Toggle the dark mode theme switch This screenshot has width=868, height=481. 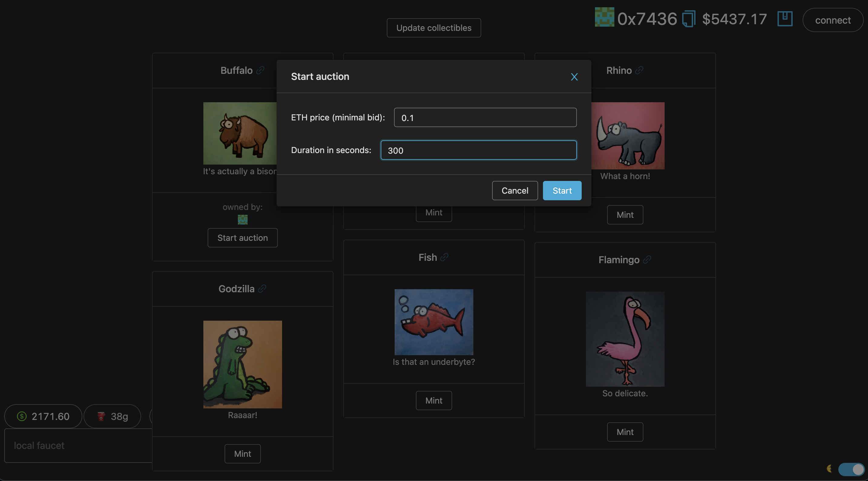tap(851, 469)
